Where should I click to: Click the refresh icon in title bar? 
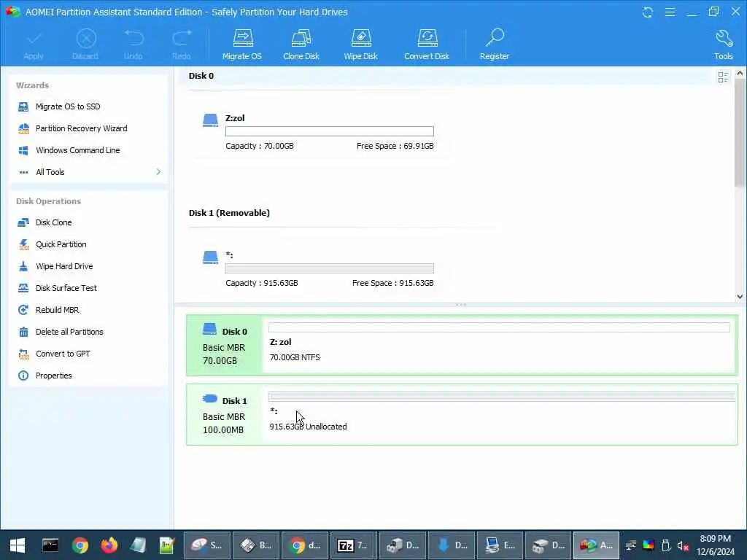[648, 12]
